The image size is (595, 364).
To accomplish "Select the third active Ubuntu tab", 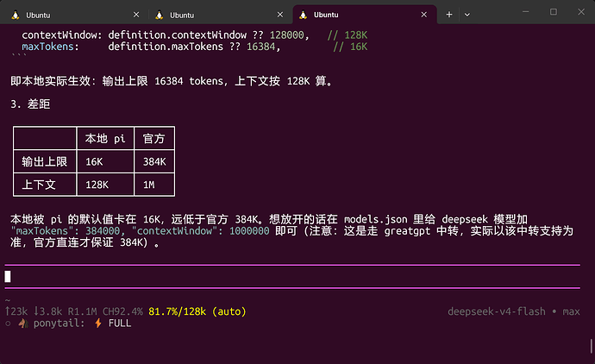I will (x=364, y=15).
